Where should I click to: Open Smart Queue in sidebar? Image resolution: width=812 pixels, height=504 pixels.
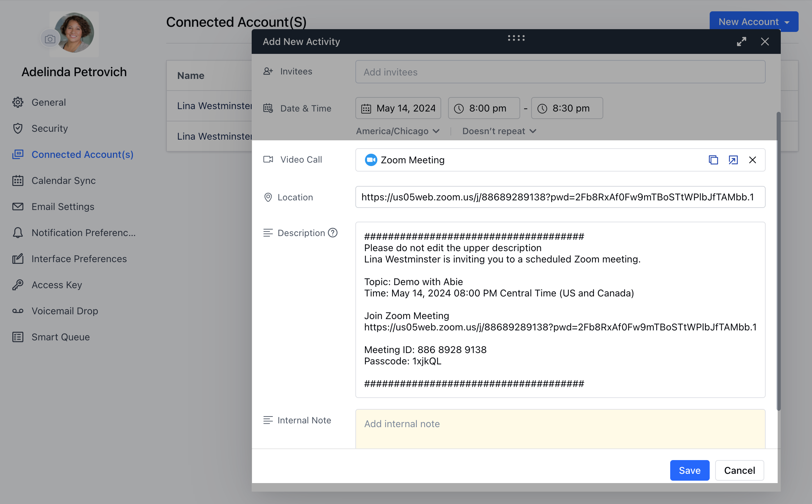click(60, 337)
